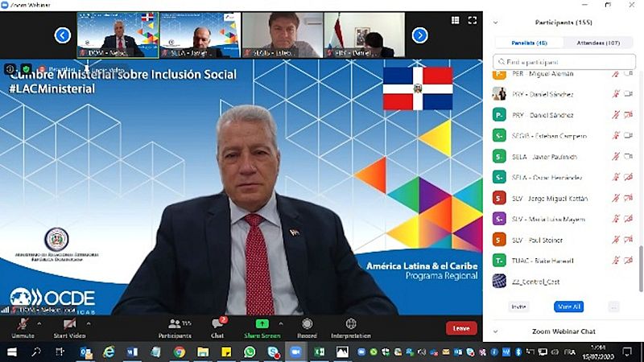
Task: Toggle microphone for SEGIB - Esteban Campero
Action: pos(616,135)
